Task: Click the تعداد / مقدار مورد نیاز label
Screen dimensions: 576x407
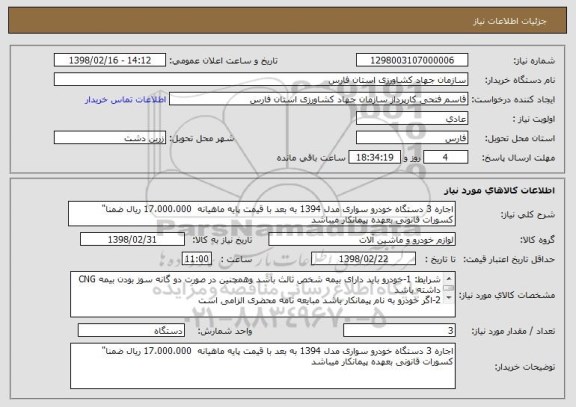Action: 513,331
